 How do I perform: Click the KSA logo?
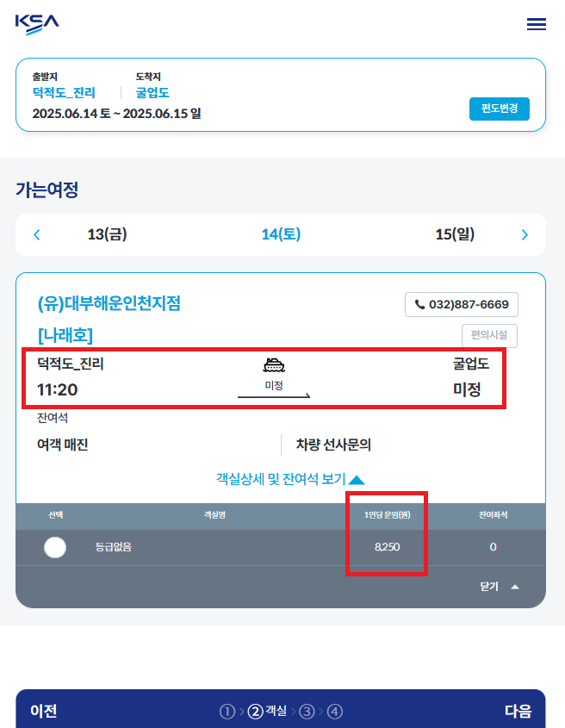tap(35, 23)
